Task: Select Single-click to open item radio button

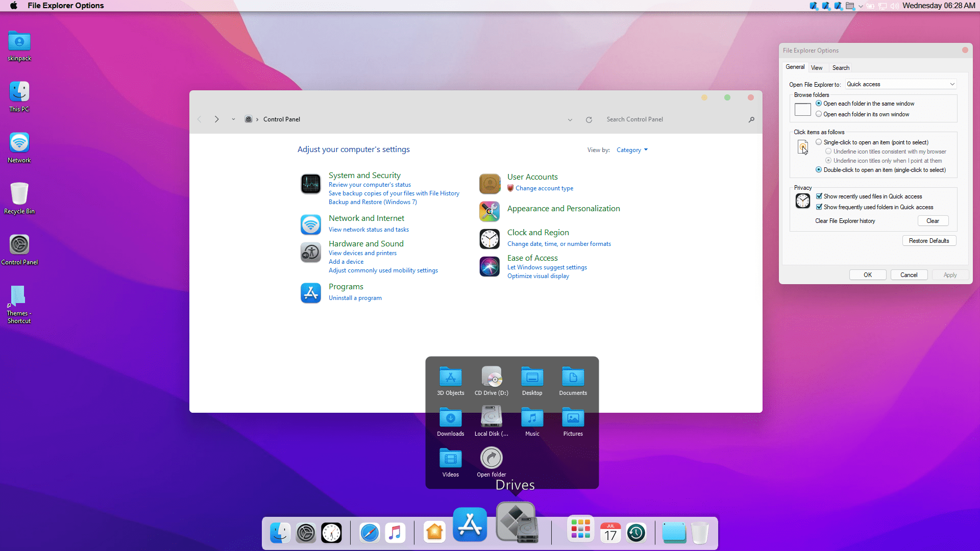Action: pos(819,142)
